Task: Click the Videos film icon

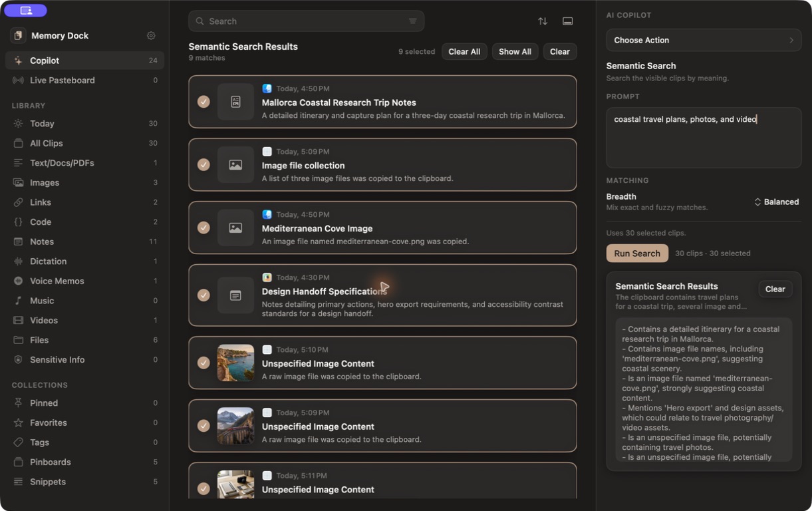Action: pos(18,321)
